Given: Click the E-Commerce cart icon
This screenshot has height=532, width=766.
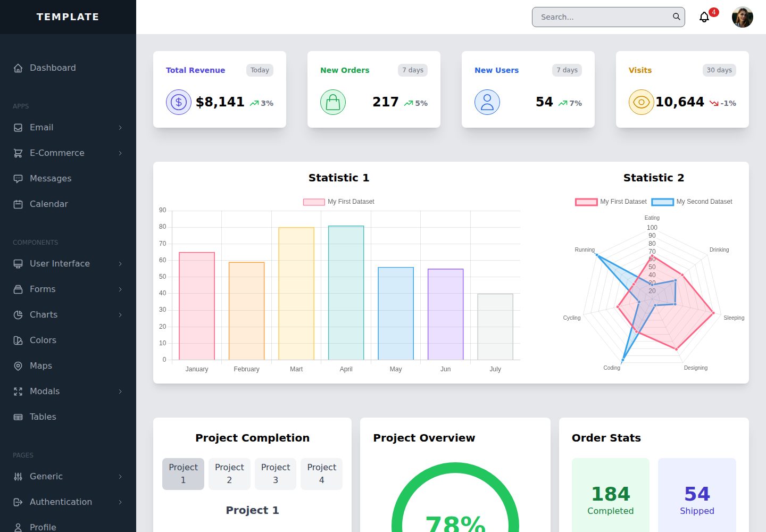Looking at the screenshot, I should 18,153.
